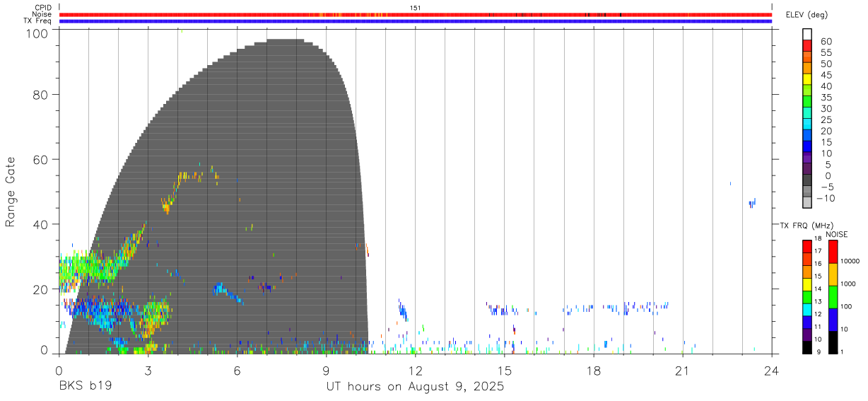This screenshot has height=401, width=868.
Task: Click the 'NOISE' legend title
Action: coord(836,234)
